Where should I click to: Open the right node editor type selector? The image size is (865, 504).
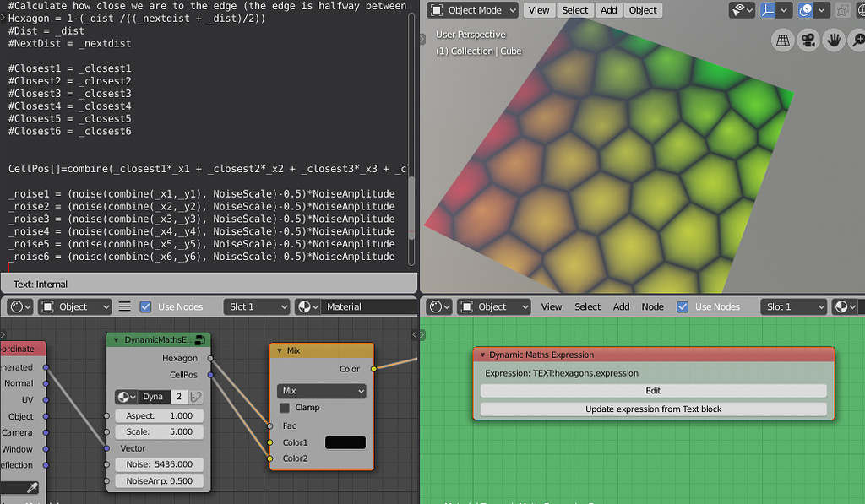pos(439,306)
